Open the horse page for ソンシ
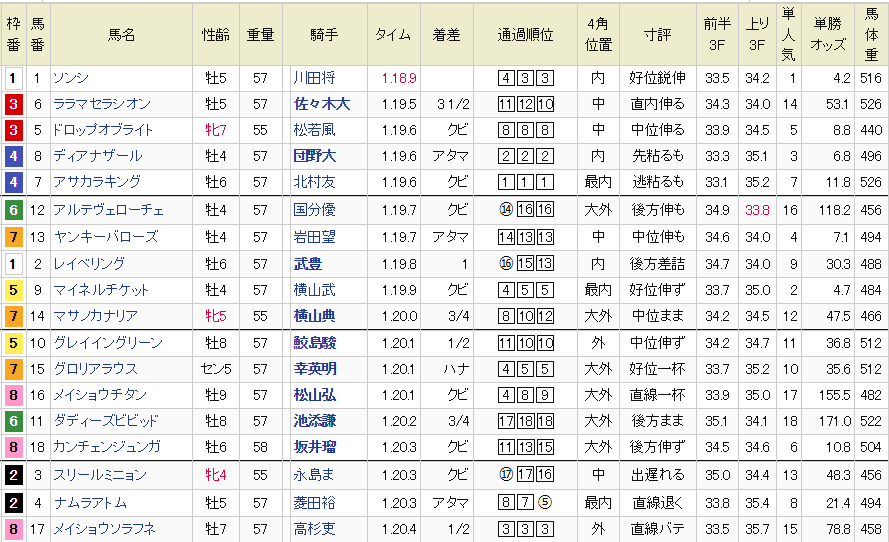This screenshot has height=542, width=889. tap(73, 78)
